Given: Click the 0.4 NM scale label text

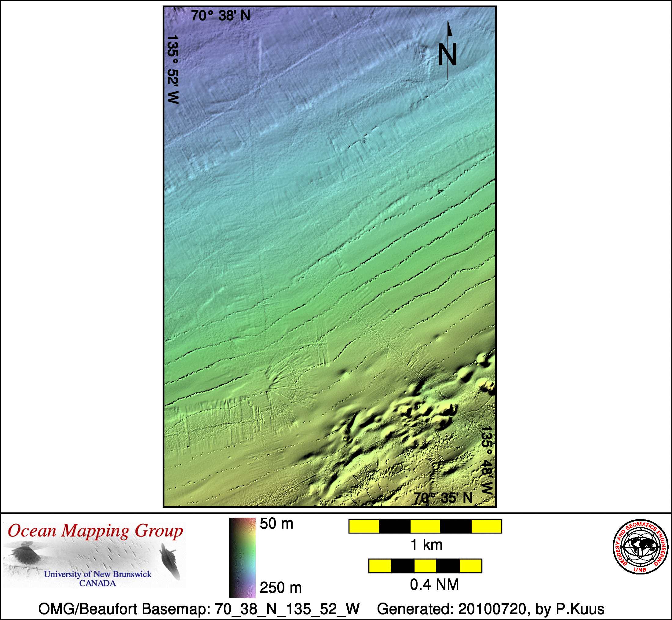Looking at the screenshot, I should point(434,585).
